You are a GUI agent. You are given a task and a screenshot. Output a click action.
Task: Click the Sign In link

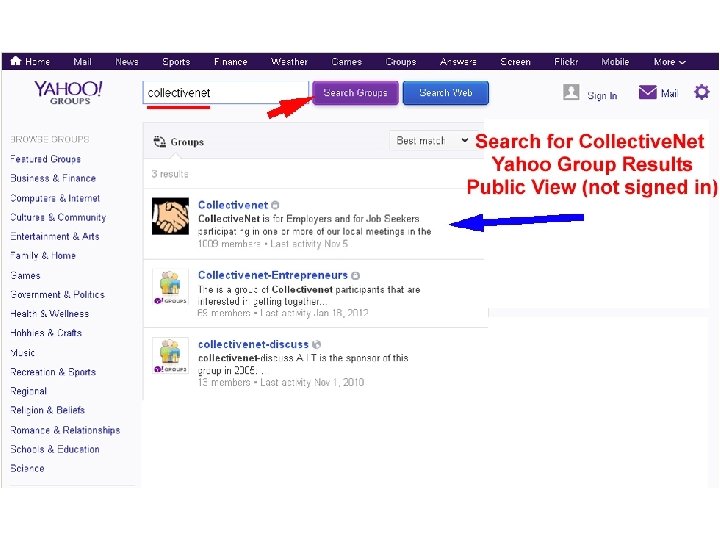(602, 96)
